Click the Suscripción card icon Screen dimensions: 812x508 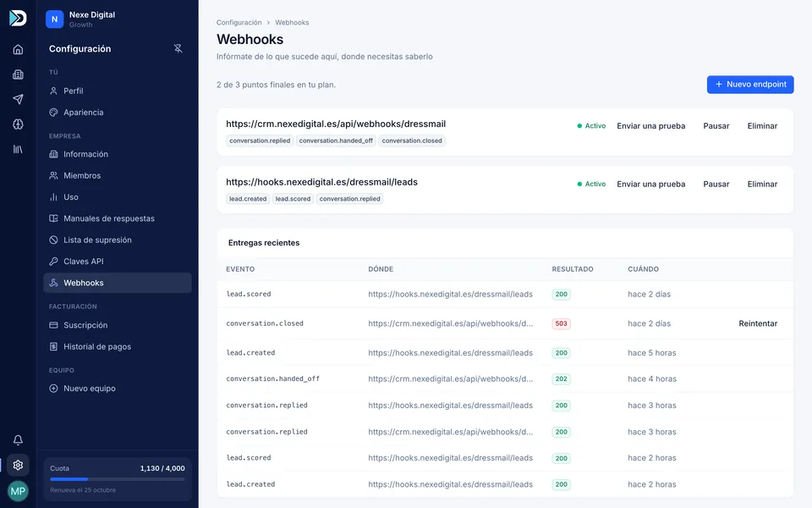53,325
